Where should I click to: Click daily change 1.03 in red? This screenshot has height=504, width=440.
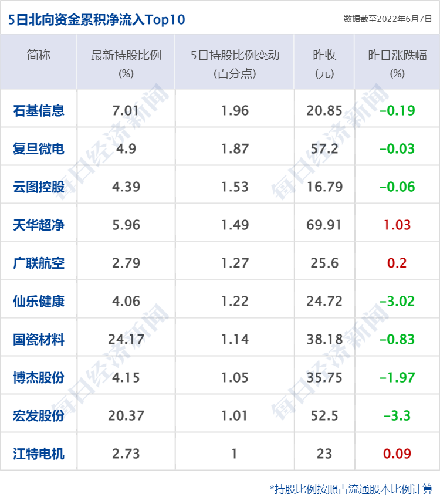pyautogui.click(x=397, y=225)
